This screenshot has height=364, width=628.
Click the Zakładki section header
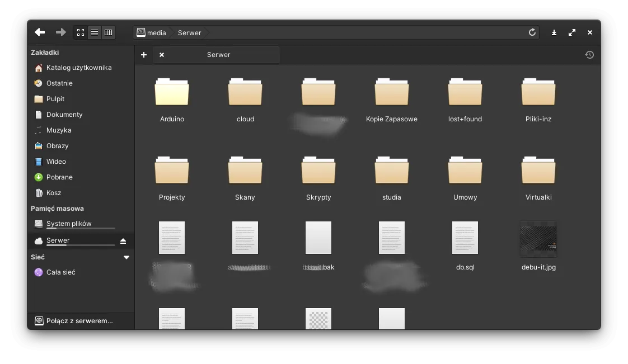(45, 53)
